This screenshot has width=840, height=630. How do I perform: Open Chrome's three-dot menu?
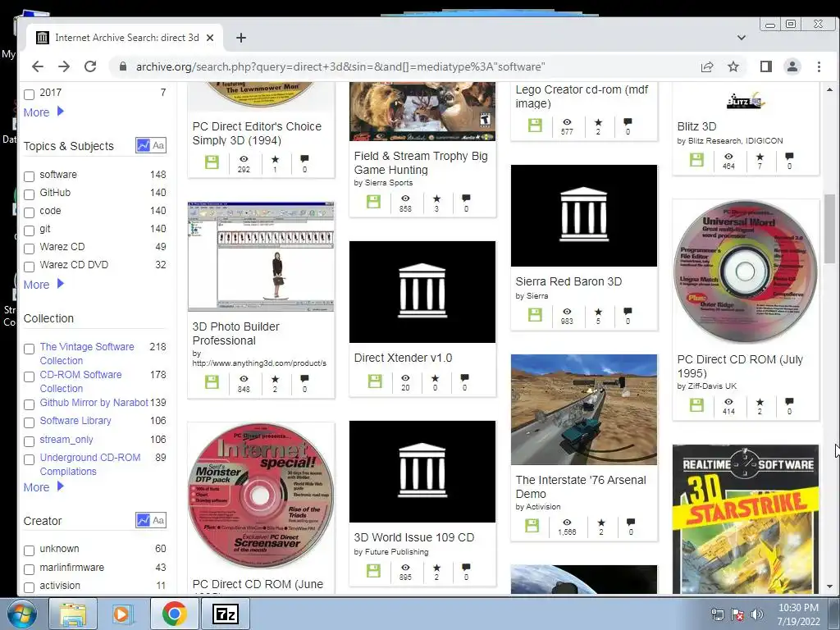[819, 66]
